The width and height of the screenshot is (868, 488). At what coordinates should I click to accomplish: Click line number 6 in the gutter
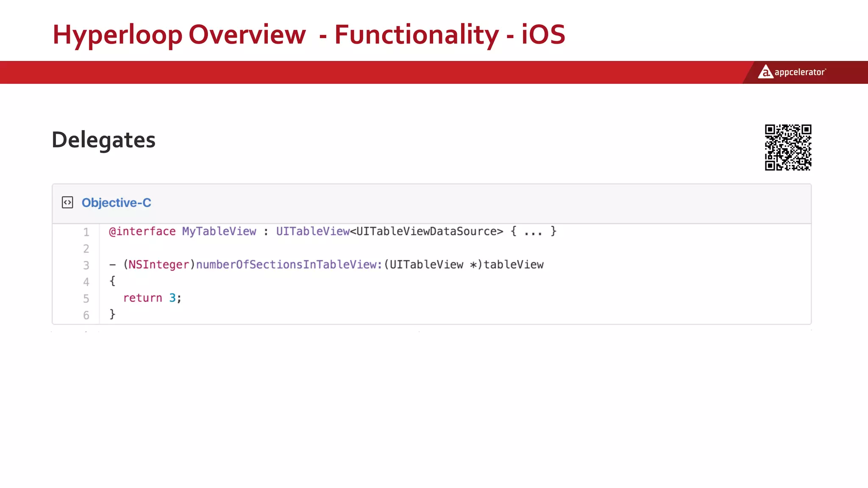pos(86,315)
